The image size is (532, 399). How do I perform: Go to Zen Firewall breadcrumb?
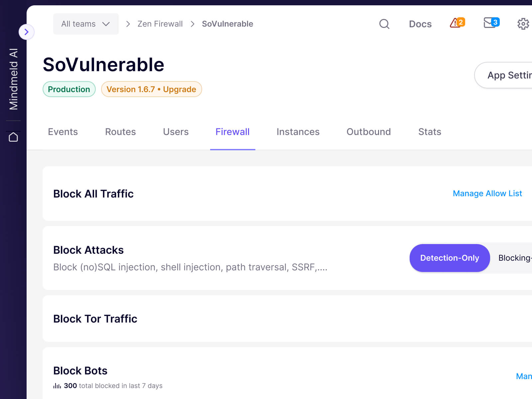pos(160,24)
